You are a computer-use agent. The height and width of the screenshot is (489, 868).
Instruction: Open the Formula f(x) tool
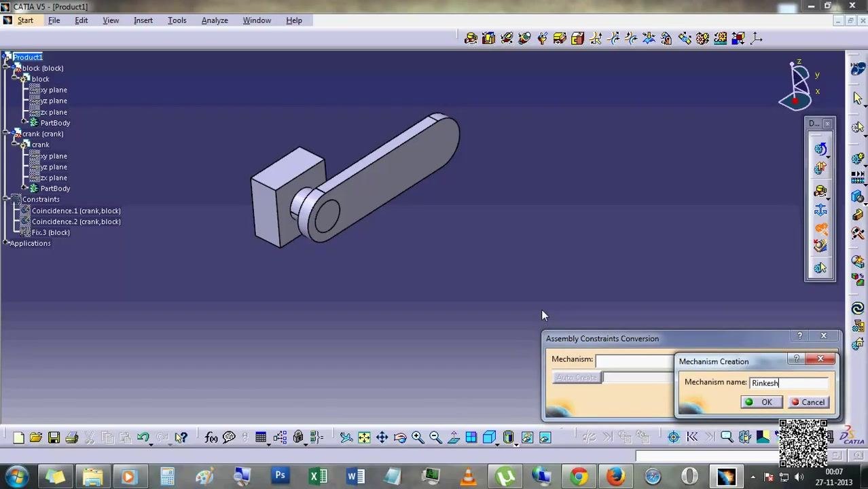click(x=211, y=438)
